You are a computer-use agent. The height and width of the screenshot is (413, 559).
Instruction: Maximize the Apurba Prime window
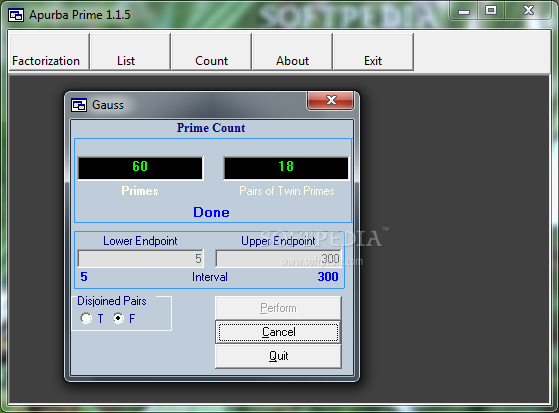(491, 11)
